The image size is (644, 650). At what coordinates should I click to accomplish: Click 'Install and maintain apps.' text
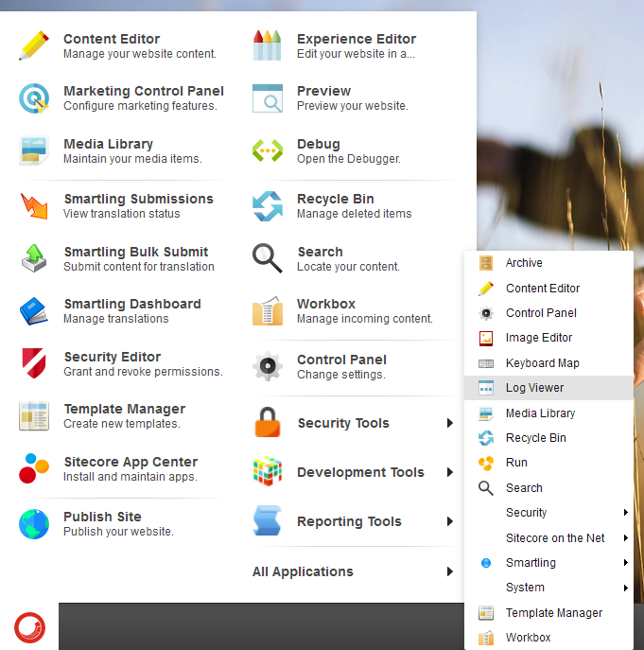(x=131, y=477)
